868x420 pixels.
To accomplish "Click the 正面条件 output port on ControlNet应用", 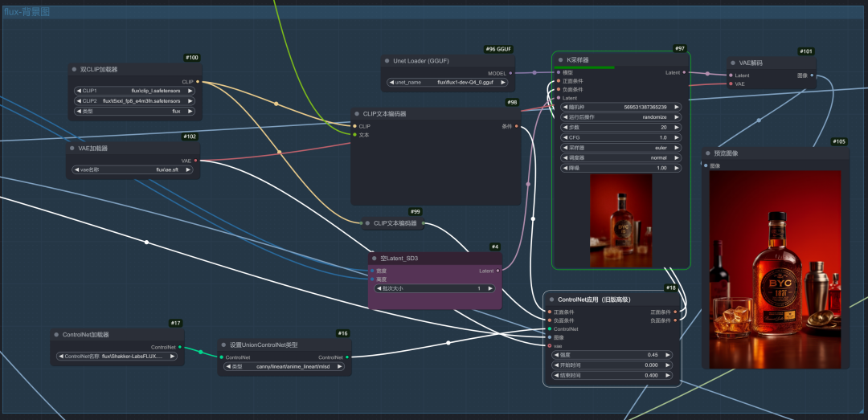I will [675, 312].
